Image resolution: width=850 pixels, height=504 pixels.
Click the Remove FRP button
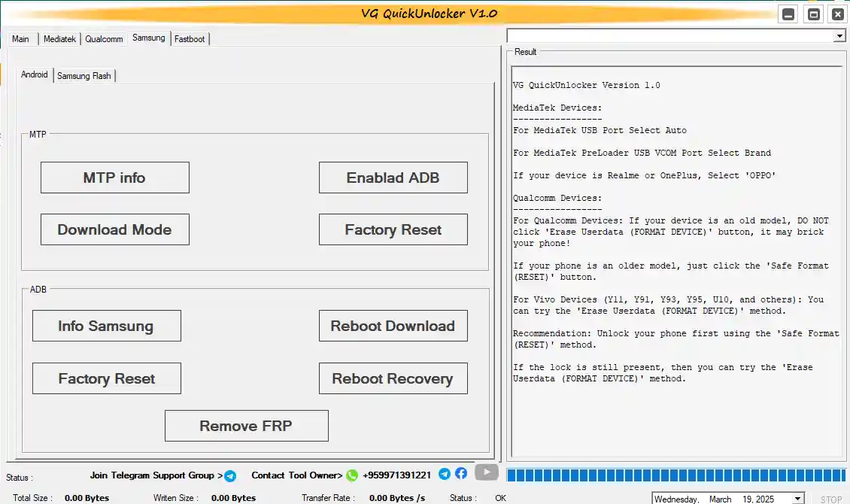pos(246,425)
